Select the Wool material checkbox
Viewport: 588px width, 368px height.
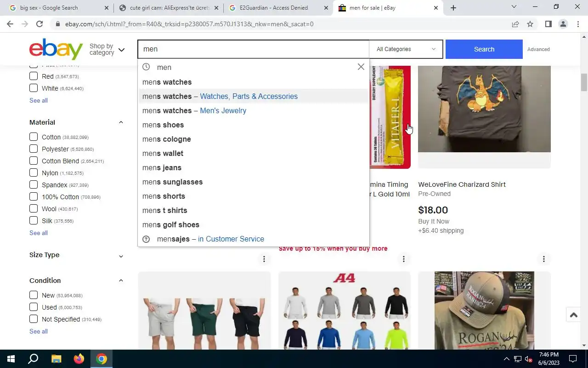coord(34,209)
